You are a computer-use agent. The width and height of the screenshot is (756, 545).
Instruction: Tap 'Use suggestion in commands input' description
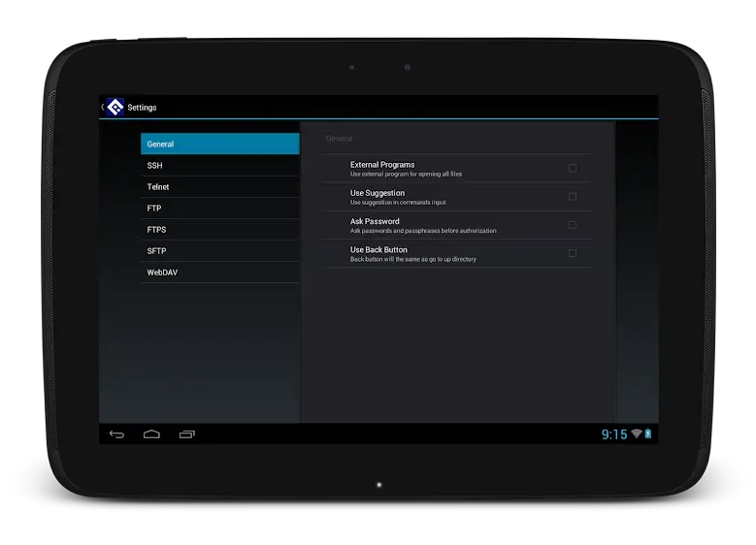pos(398,203)
